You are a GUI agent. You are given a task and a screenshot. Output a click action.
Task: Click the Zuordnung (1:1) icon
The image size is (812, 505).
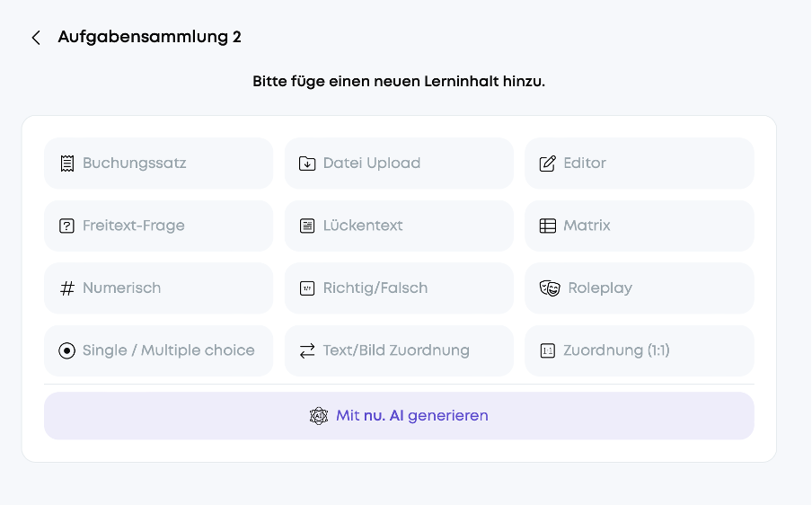[547, 350]
